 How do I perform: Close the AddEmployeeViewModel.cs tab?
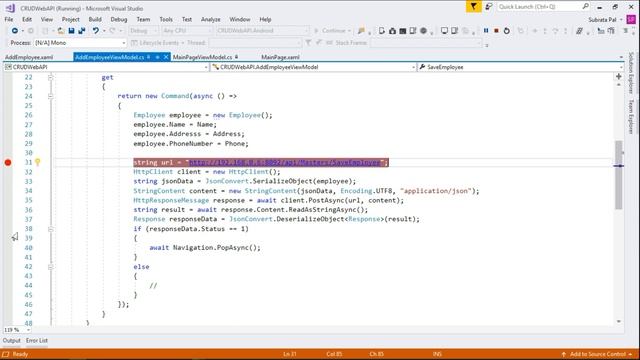166,57
